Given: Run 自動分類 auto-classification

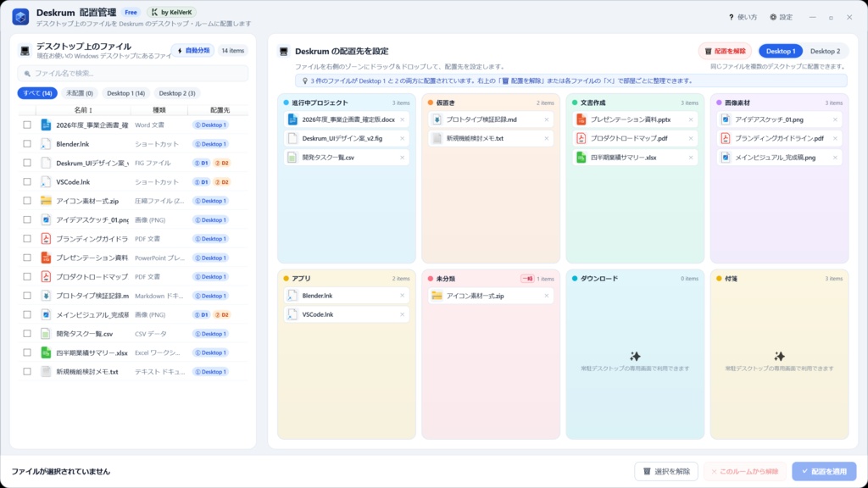Looking at the screenshot, I should pyautogui.click(x=193, y=50).
